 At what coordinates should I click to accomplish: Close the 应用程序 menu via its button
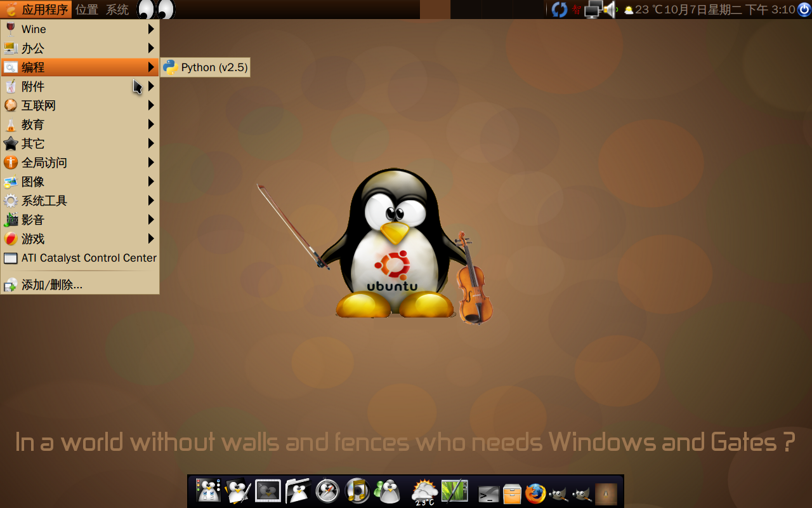click(x=36, y=10)
